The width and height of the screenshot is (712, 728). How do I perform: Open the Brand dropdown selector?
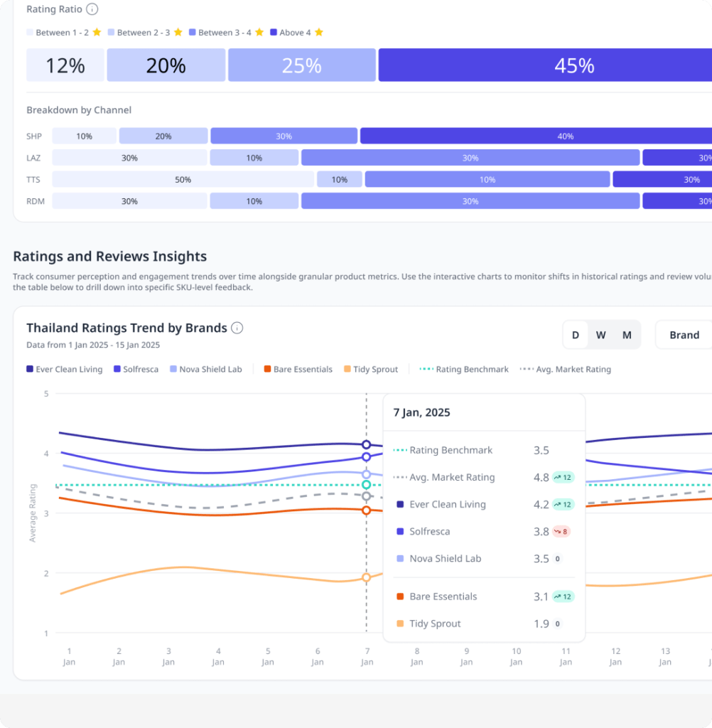click(684, 335)
